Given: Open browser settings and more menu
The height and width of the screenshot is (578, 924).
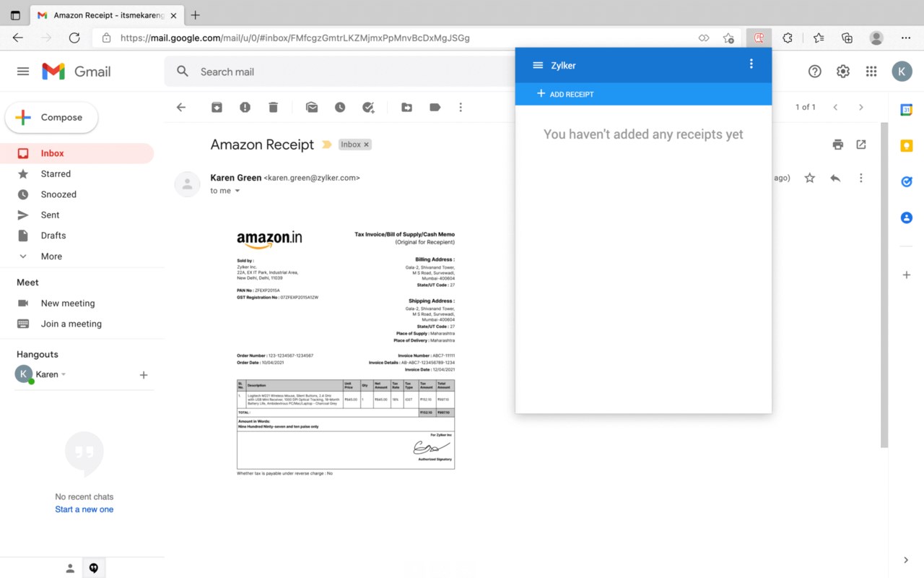Looking at the screenshot, I should [x=906, y=38].
